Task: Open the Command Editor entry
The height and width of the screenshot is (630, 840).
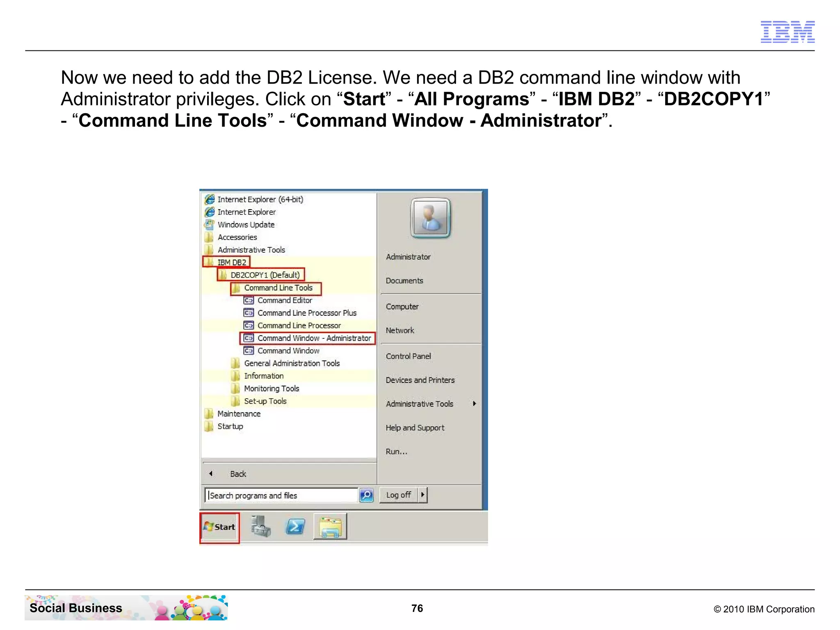Action: click(x=278, y=300)
